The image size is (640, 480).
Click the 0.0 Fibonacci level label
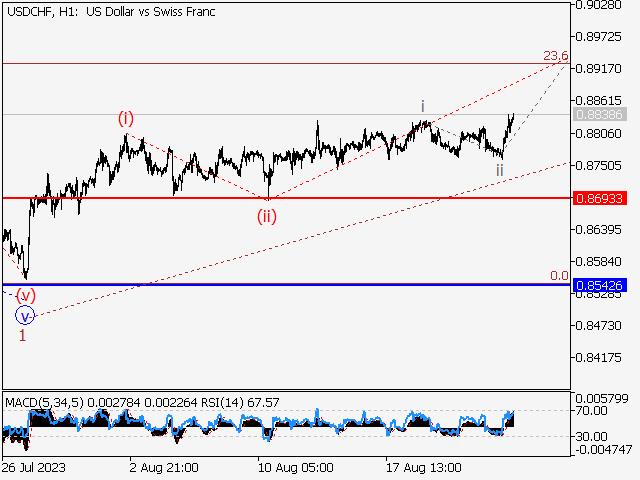tap(559, 276)
